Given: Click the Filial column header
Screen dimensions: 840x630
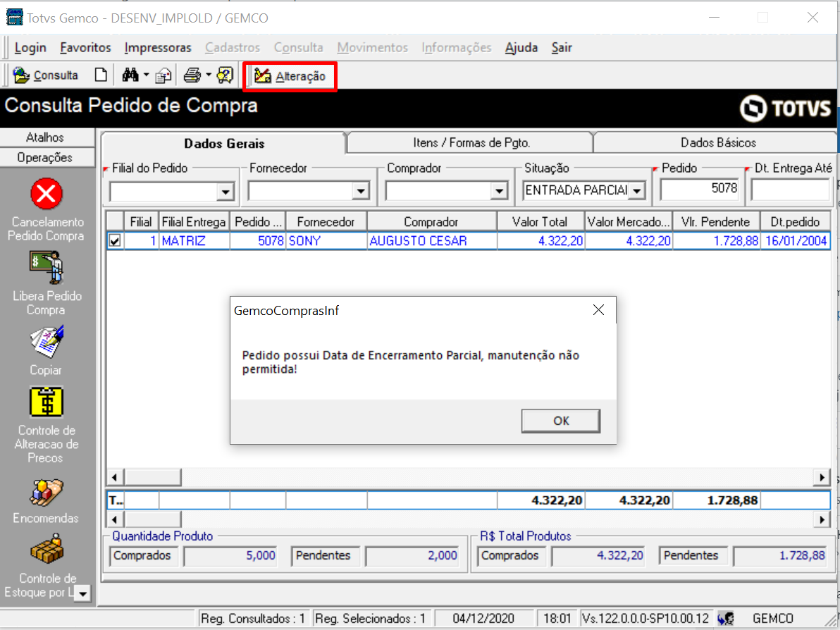Looking at the screenshot, I should click(x=141, y=222).
